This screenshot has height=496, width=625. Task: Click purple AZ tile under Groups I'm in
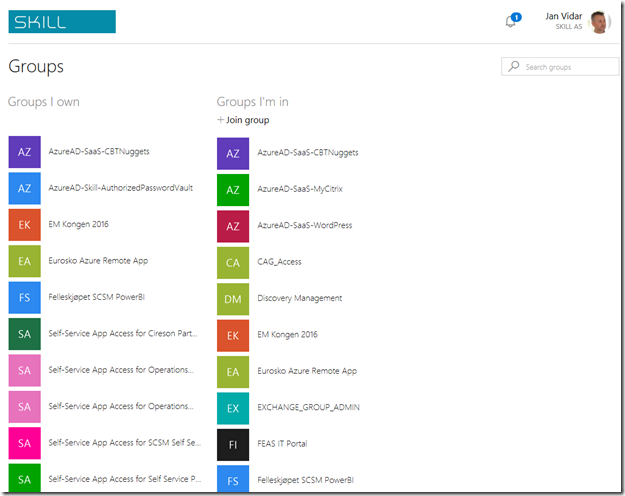point(233,154)
